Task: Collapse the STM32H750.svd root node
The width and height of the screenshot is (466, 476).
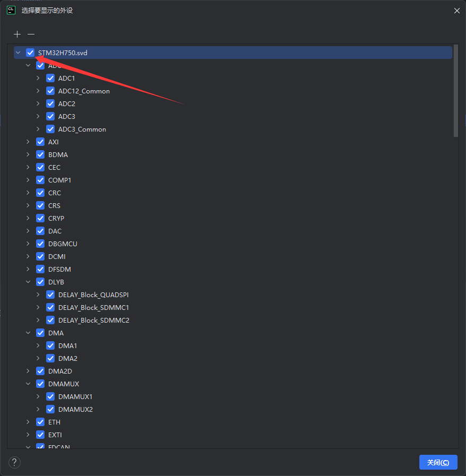Action: 18,53
